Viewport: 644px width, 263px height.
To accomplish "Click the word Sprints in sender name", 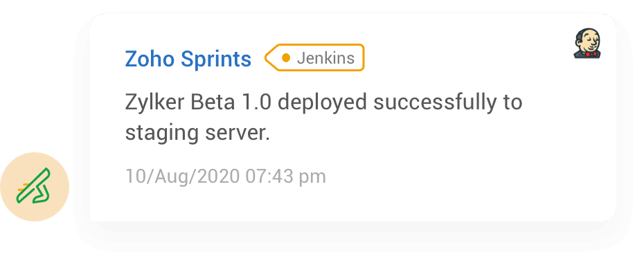I will (x=216, y=60).
